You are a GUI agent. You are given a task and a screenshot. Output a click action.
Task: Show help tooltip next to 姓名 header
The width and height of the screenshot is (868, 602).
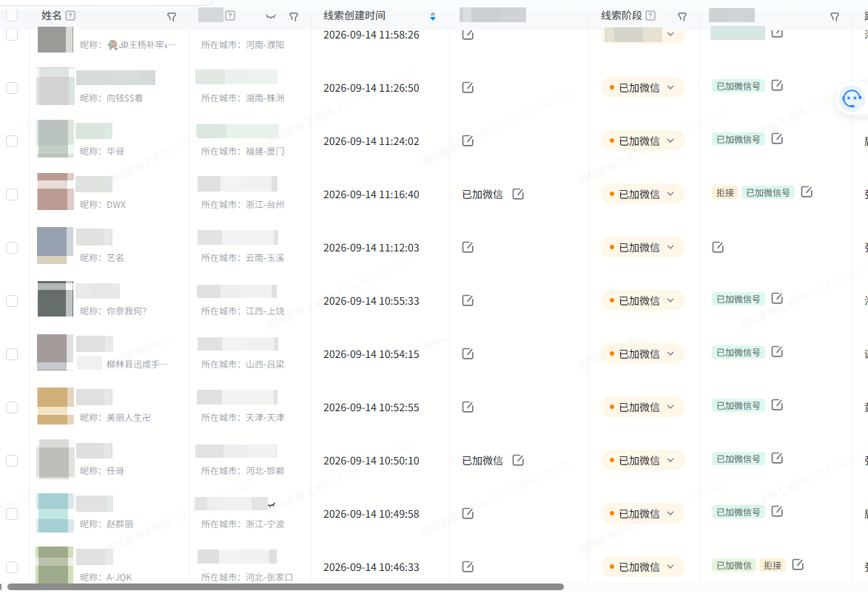[70, 16]
